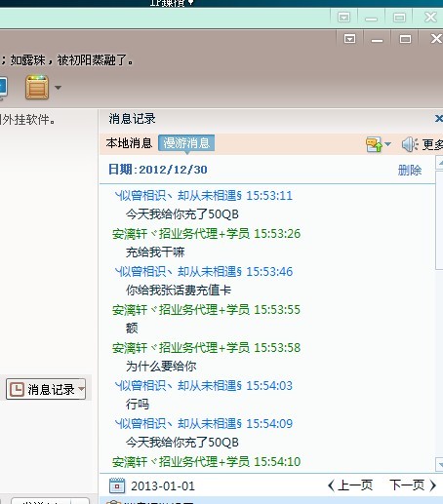Select the 漫游消息 tab
443x504 pixels.
pos(186,143)
